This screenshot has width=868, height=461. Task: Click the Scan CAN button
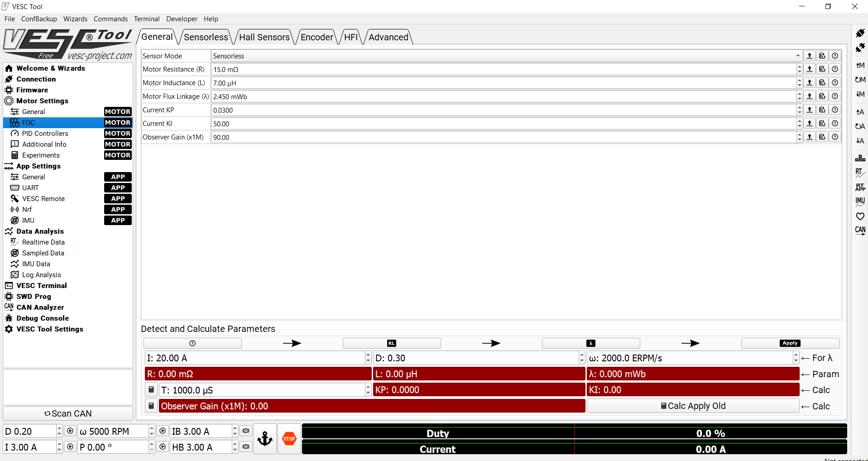[68, 413]
